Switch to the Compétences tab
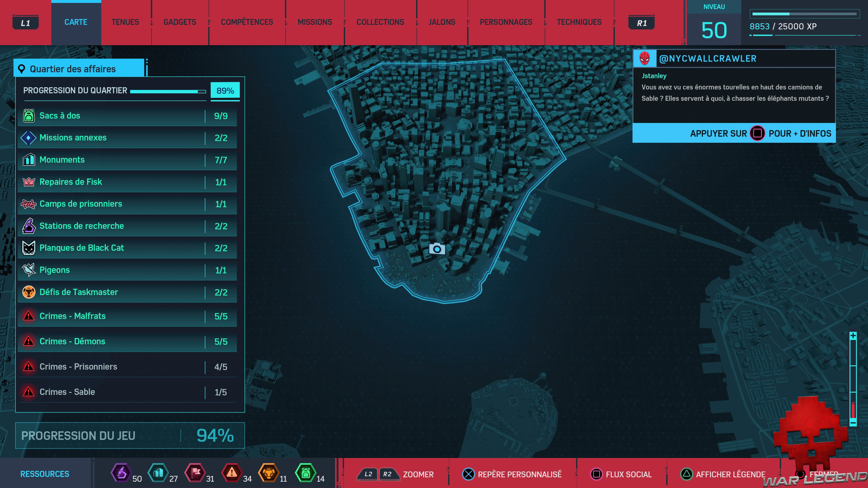The image size is (868, 488). (247, 22)
